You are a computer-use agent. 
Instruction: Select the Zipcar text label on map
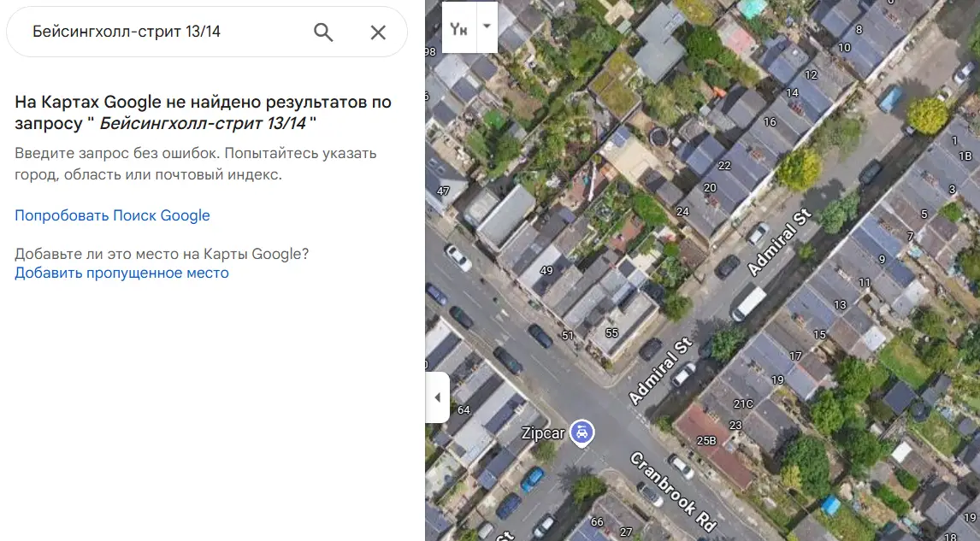click(544, 433)
